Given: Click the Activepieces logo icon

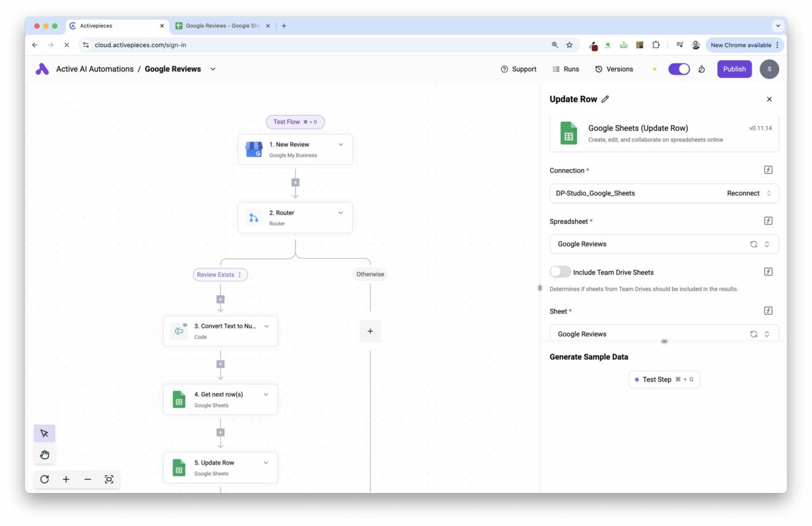Looking at the screenshot, I should 43,69.
